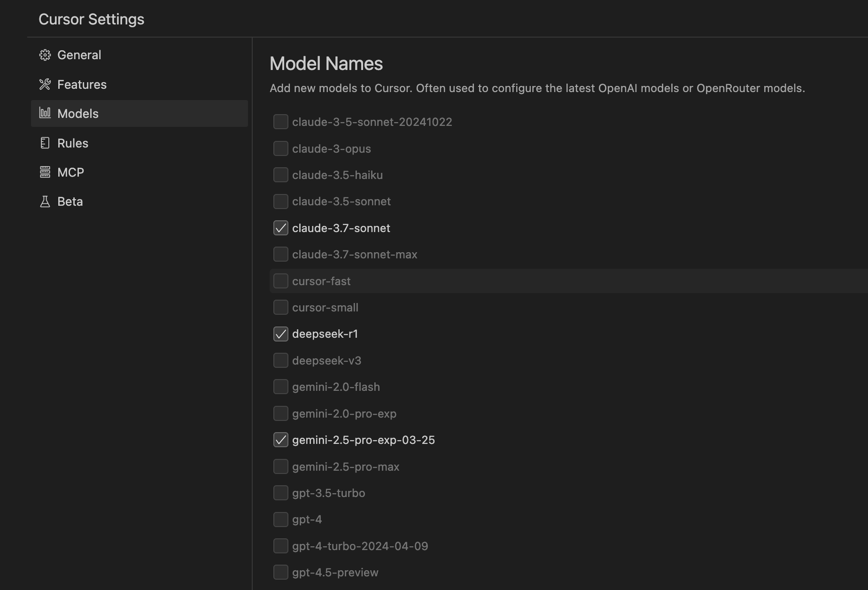Click the Features tools icon
Screen dimensions: 868x590
(x=45, y=84)
